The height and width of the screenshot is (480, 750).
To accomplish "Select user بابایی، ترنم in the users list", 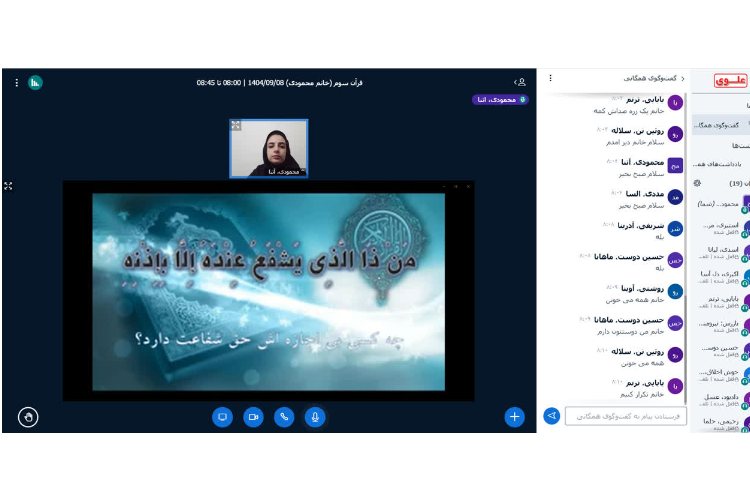I will click(x=722, y=302).
